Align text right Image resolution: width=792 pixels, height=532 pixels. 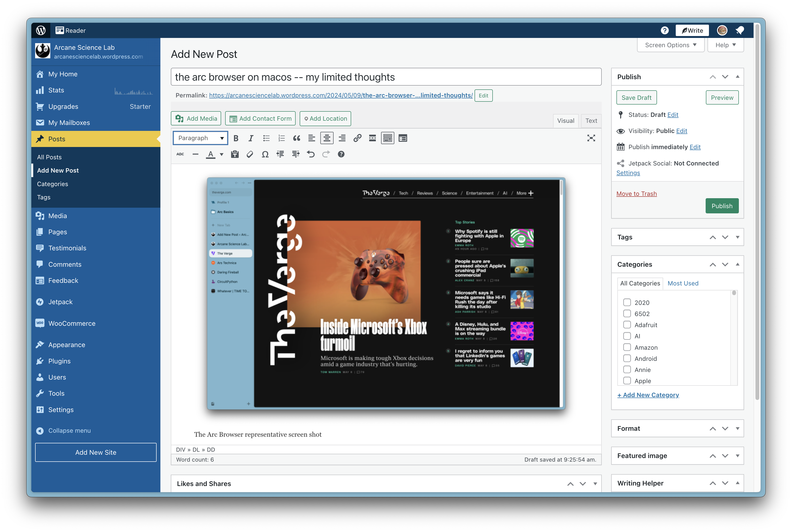[x=342, y=138]
